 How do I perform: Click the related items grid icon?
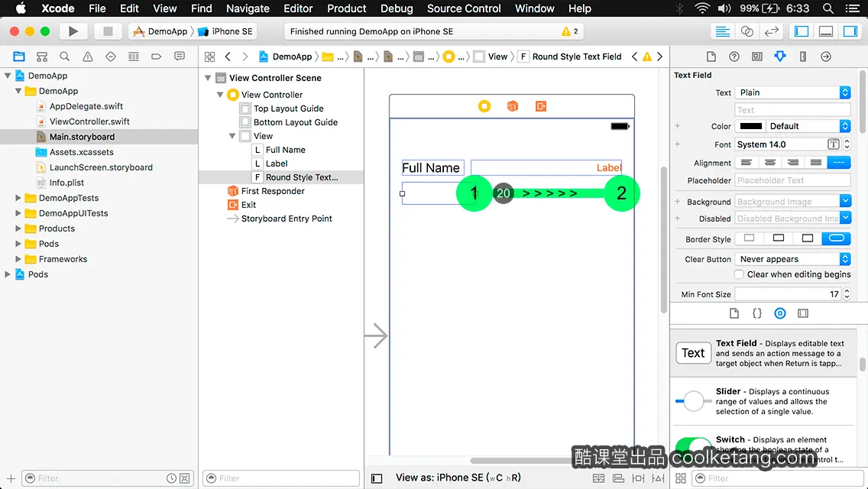click(x=209, y=57)
